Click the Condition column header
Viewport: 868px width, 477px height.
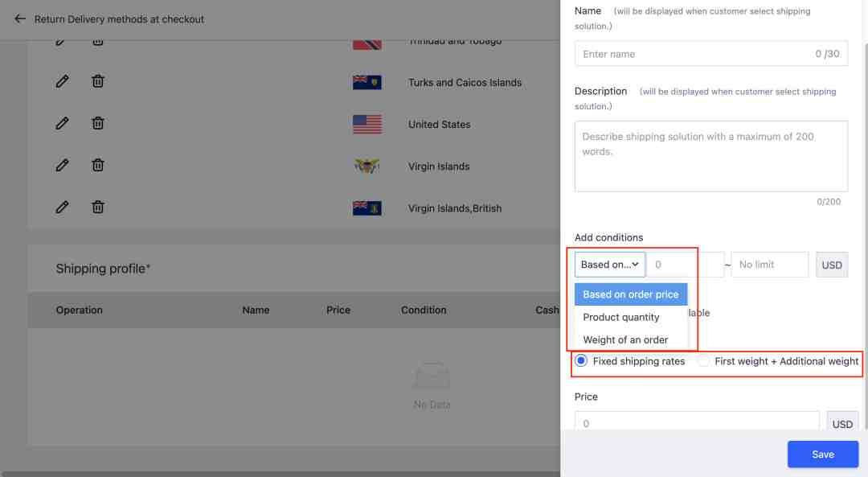point(424,310)
